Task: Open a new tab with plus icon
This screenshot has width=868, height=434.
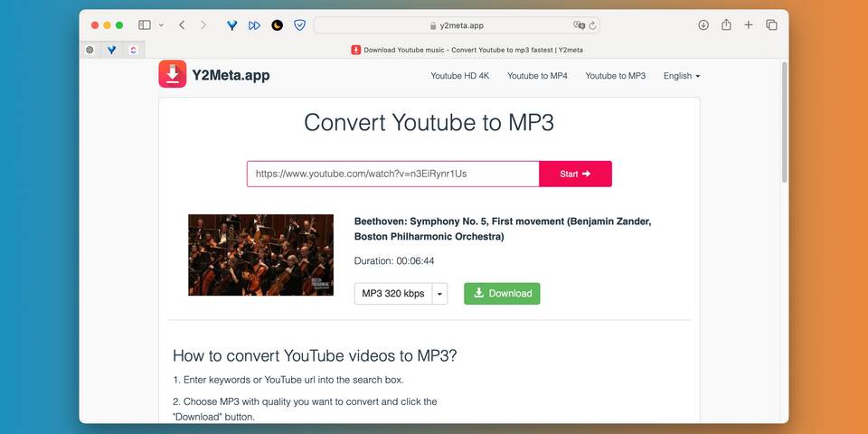Action: 749,25
